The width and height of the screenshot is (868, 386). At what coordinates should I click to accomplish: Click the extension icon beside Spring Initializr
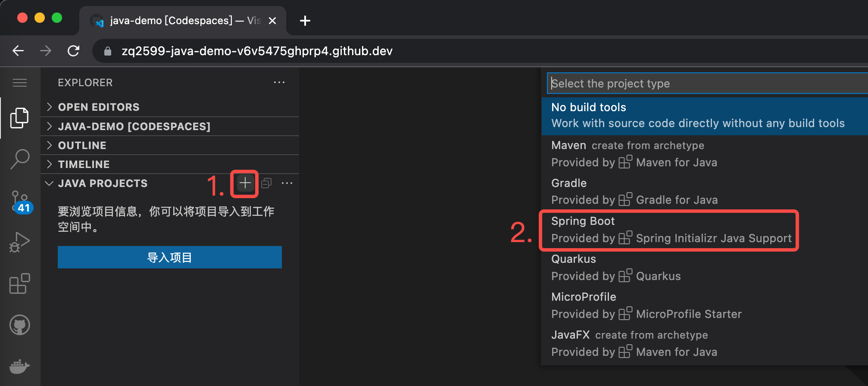pyautogui.click(x=625, y=237)
